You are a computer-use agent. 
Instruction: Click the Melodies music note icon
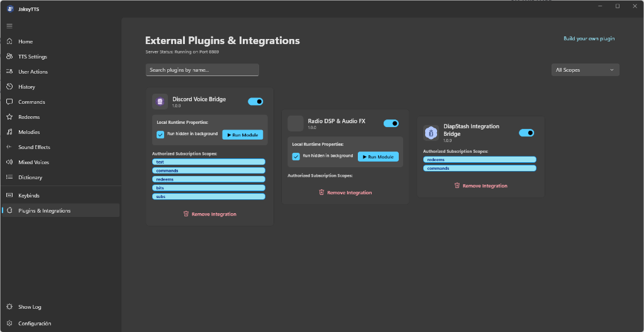(9, 132)
